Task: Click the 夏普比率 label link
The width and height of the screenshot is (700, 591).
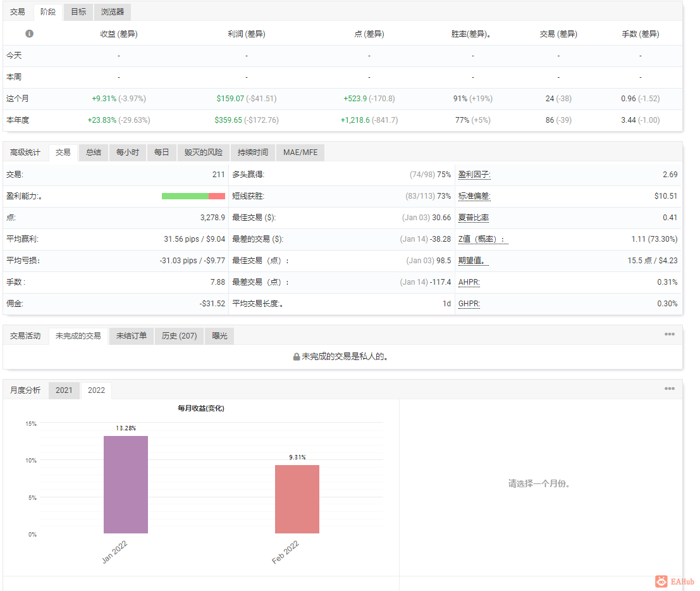Action: pos(474,218)
